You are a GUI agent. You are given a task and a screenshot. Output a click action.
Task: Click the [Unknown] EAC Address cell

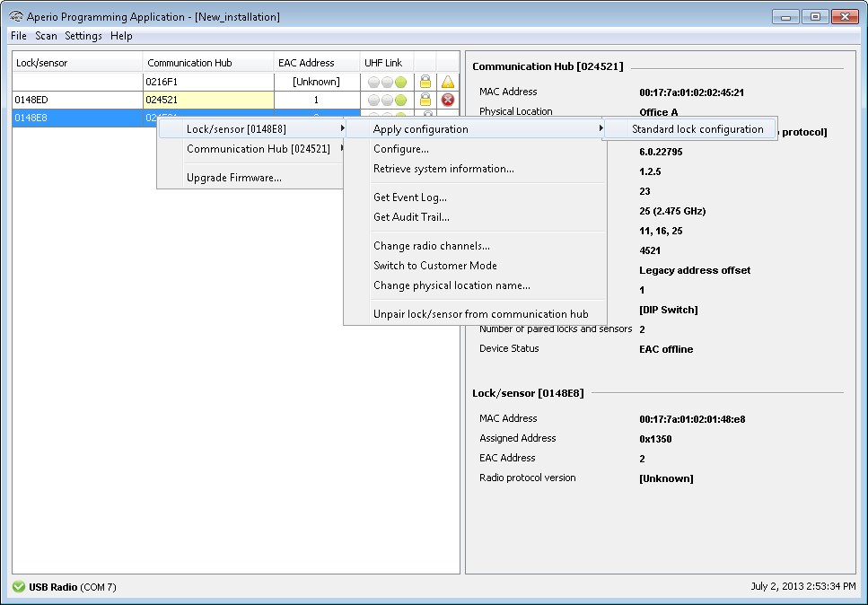point(317,82)
